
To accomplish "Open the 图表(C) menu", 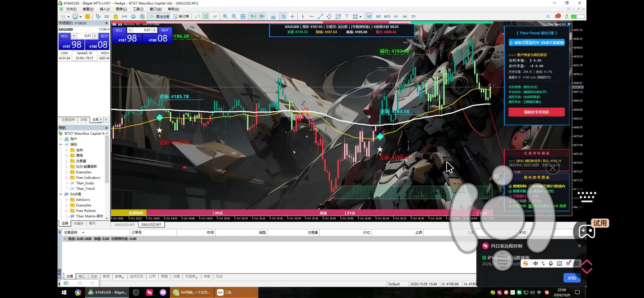I will click(121, 9).
